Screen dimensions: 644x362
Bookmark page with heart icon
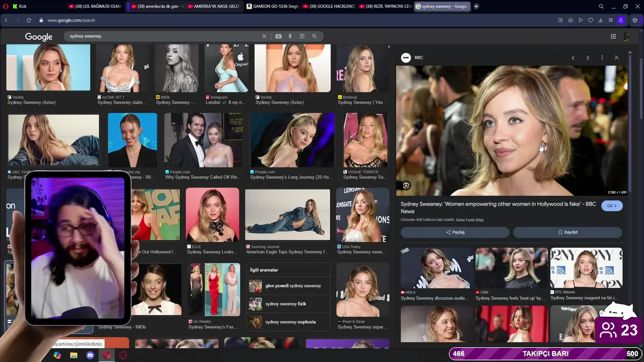(590, 20)
